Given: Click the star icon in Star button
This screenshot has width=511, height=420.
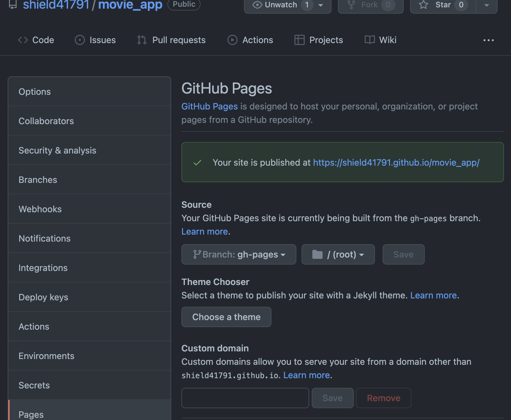Looking at the screenshot, I should pyautogui.click(x=423, y=5).
